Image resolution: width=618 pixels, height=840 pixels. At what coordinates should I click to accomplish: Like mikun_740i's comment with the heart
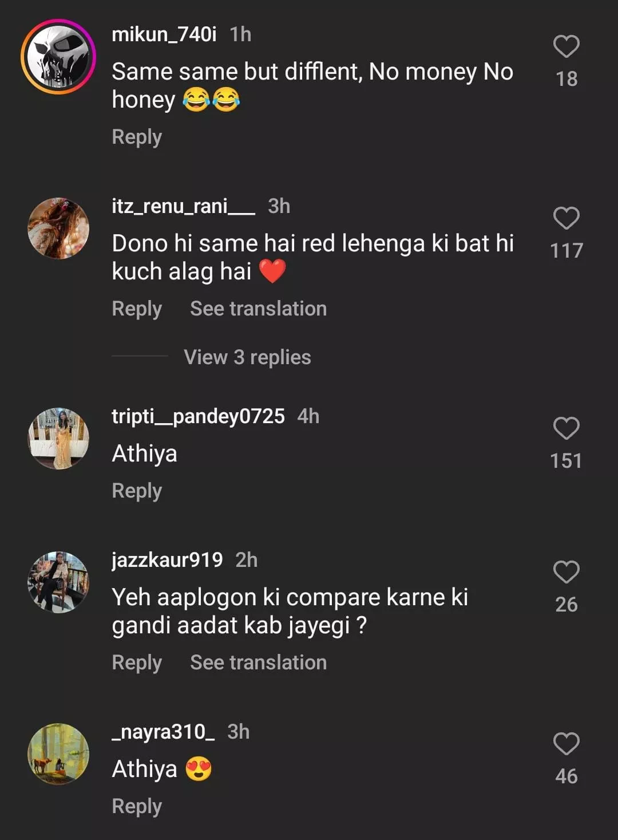(566, 47)
